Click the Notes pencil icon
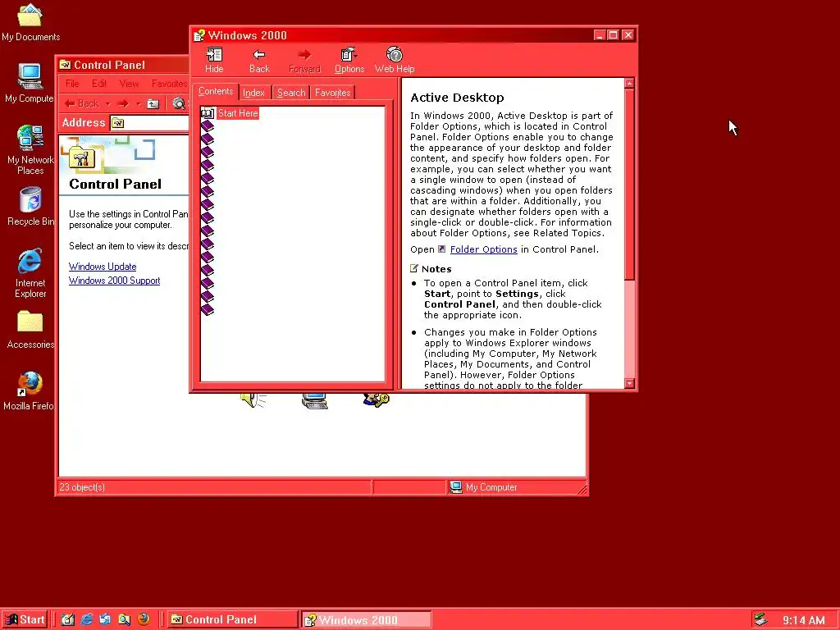 [x=414, y=268]
